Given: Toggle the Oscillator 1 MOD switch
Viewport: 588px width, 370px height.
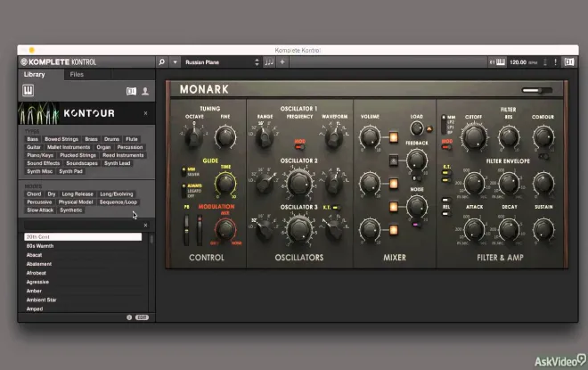Looking at the screenshot, I should click(299, 147).
